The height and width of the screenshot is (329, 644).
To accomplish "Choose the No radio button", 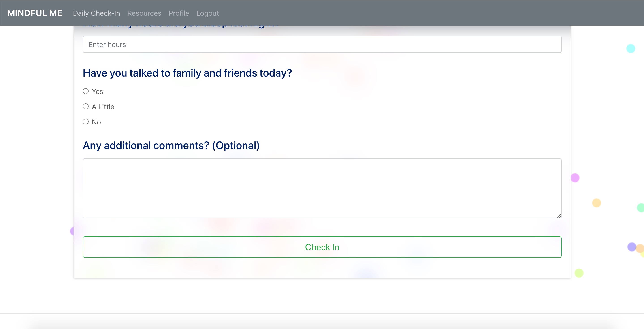I will [86, 122].
